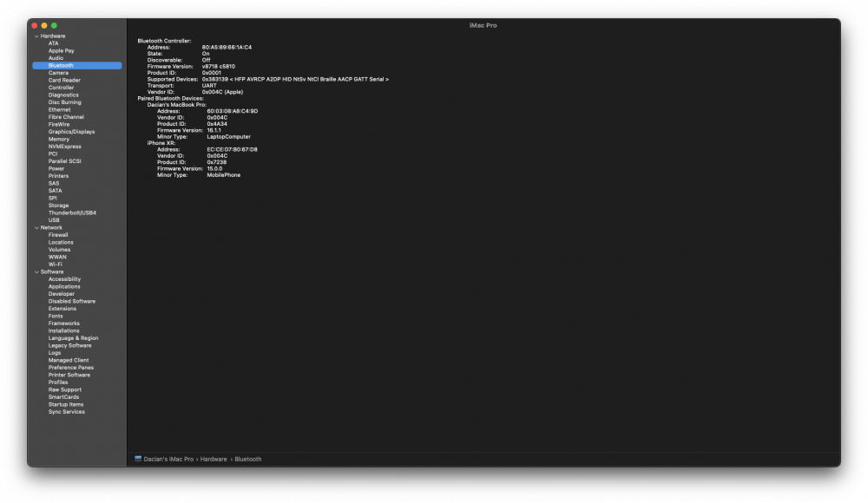The image size is (868, 503).
Task: Collapse the Software section chevron
Action: 36,271
